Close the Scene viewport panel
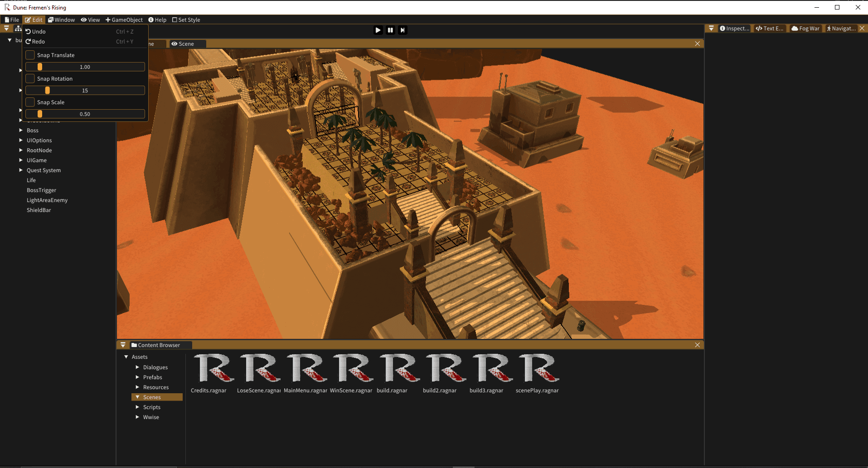Screen dimensions: 868x468 (697, 43)
